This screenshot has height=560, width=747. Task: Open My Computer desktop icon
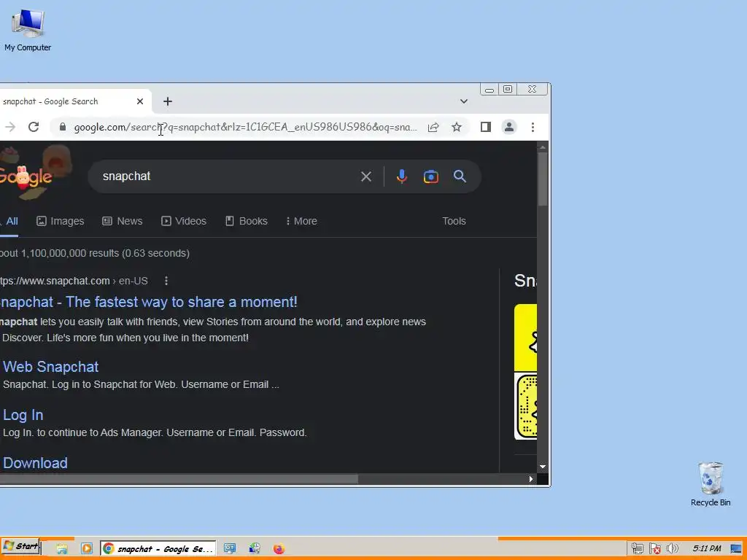(28, 29)
